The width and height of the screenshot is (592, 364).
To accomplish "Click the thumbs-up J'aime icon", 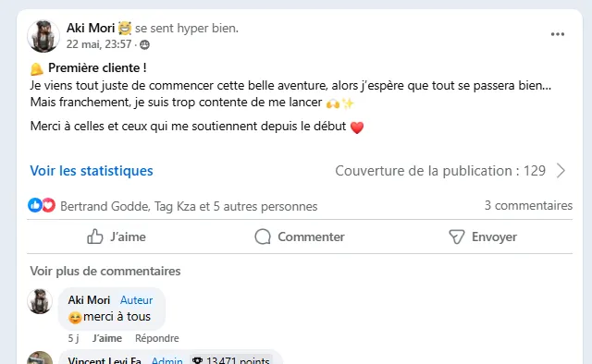I will tap(94, 237).
